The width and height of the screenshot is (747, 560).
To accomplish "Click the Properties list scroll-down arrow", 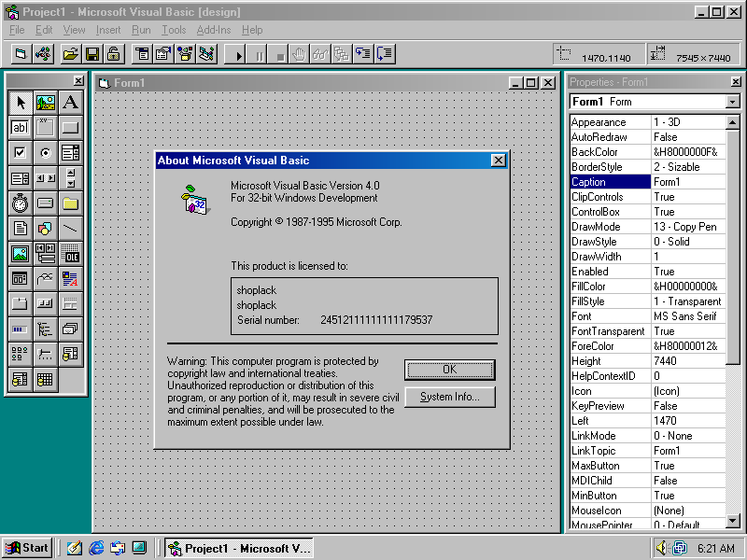I will pyautogui.click(x=733, y=521).
